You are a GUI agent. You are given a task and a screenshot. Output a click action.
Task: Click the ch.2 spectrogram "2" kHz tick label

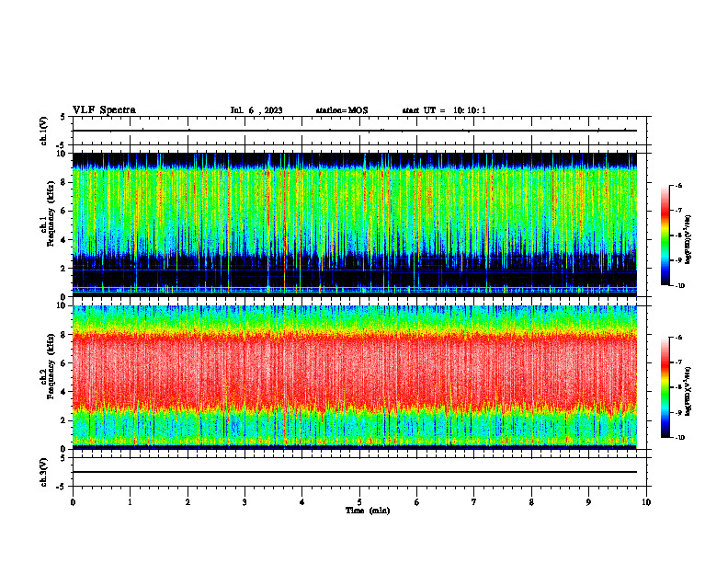click(x=63, y=420)
